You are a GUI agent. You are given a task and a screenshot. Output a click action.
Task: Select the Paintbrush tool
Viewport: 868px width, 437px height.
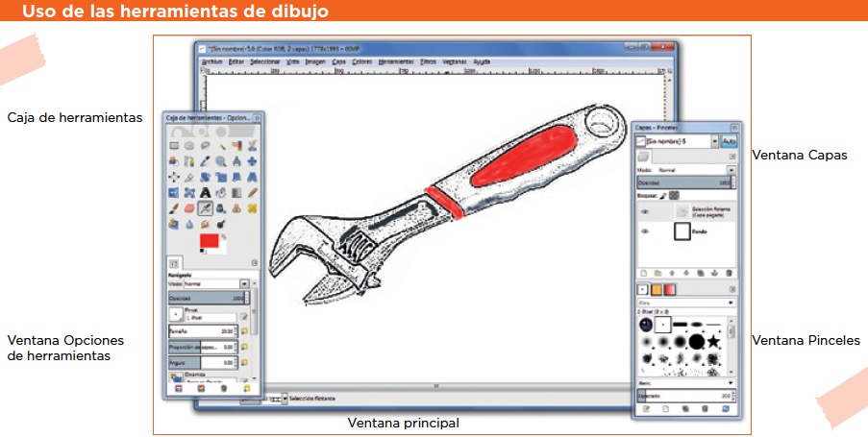174,208
